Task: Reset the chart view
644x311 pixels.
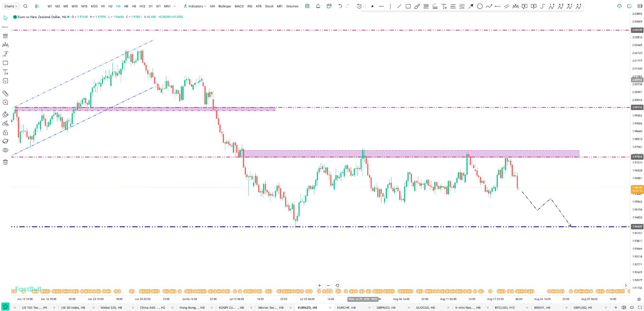Action: click(x=337, y=286)
